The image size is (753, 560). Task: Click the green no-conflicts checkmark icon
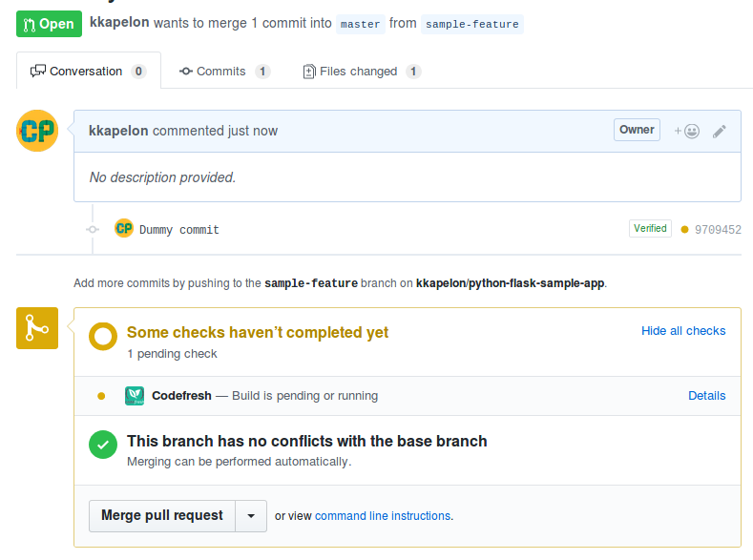click(x=103, y=446)
